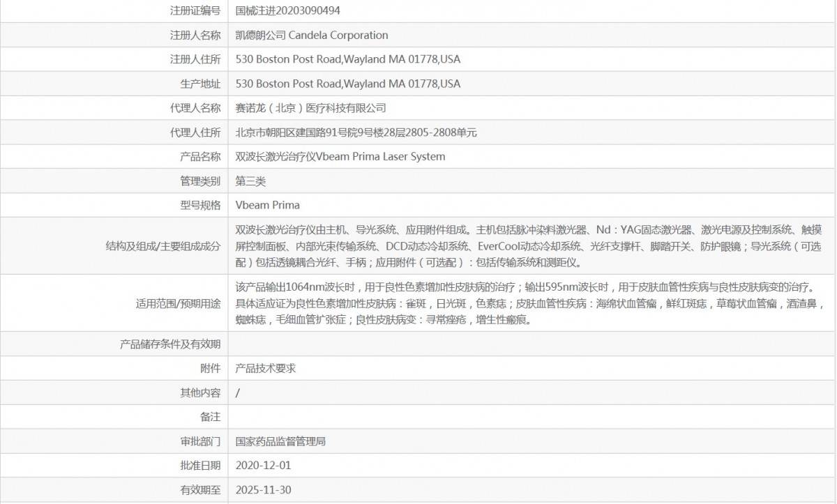Image resolution: width=837 pixels, height=504 pixels.
Task: Click the 产品储存条件及有效期 label
Action: pos(171,344)
